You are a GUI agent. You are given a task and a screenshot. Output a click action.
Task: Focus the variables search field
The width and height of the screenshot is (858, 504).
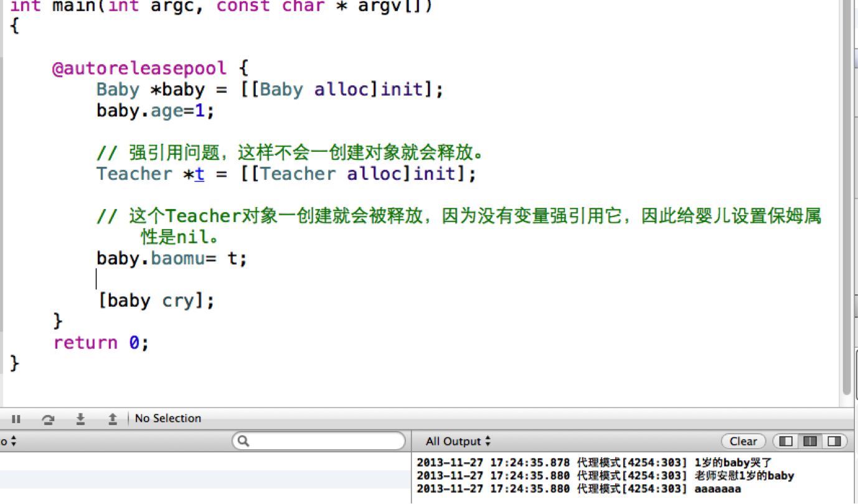(319, 441)
